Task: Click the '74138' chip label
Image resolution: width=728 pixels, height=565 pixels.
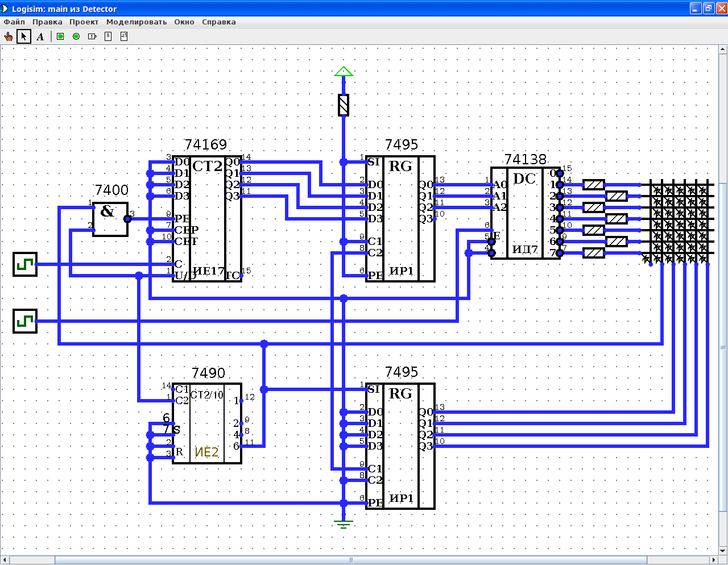Action: pos(526,159)
